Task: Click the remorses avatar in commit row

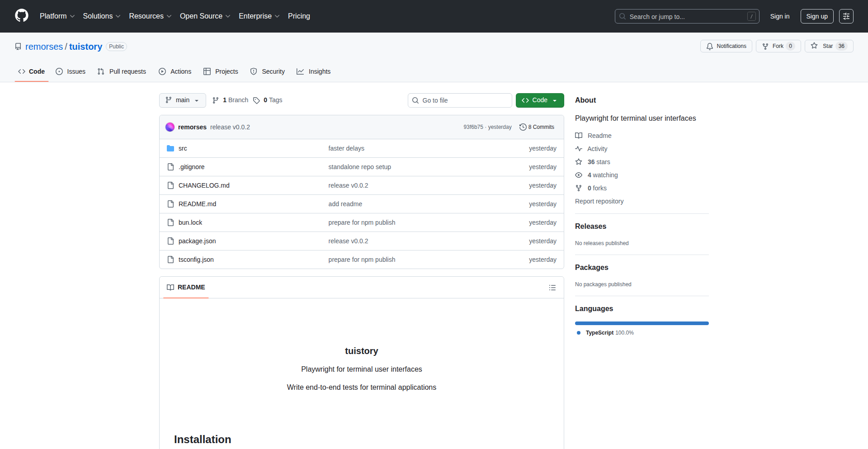Action: pyautogui.click(x=170, y=127)
